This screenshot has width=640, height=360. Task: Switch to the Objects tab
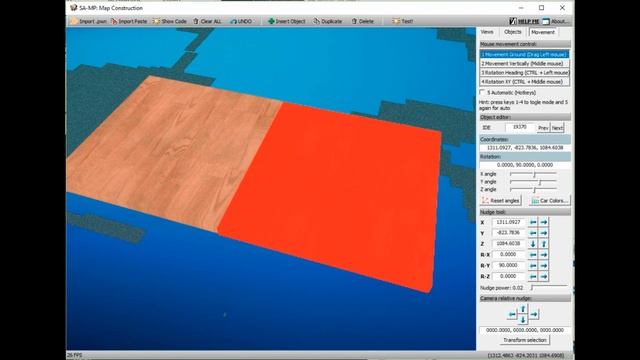coord(512,32)
